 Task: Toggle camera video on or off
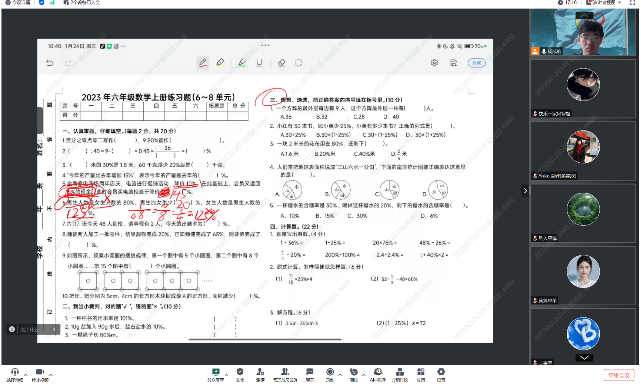click(x=40, y=374)
